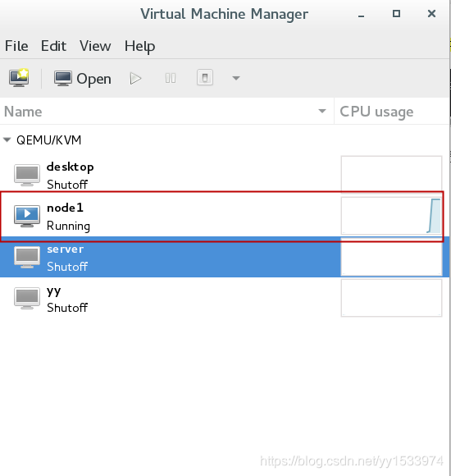Click the node1 running monitor icon
451x476 pixels.
(27, 216)
